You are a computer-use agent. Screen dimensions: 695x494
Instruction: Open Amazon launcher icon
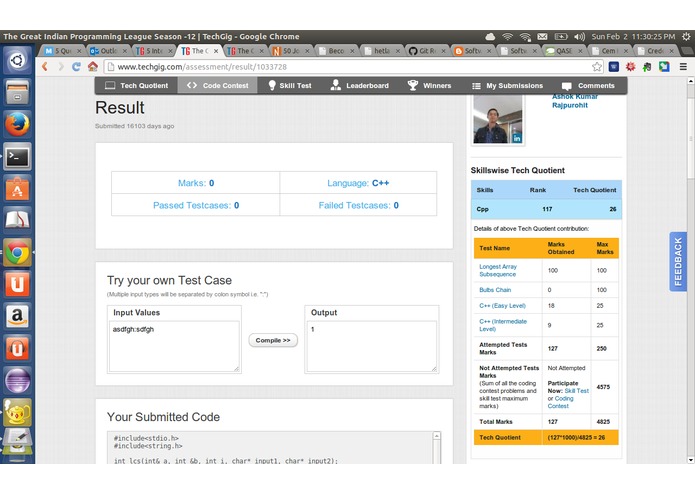click(17, 316)
